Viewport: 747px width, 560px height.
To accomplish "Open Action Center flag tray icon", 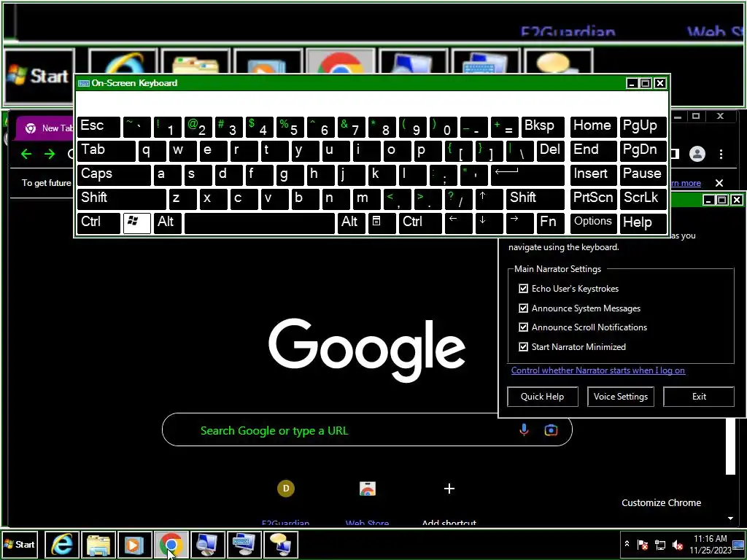I will click(643, 544).
